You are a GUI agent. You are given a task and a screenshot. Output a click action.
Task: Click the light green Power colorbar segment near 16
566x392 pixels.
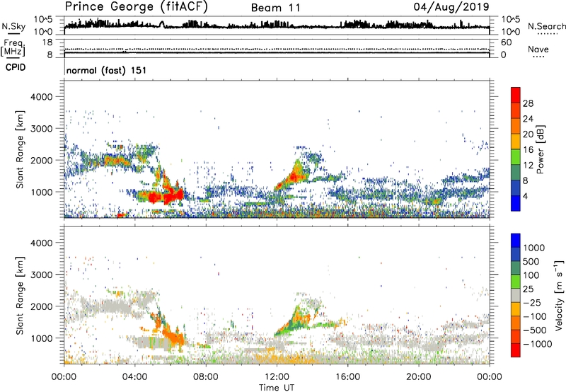click(x=516, y=157)
